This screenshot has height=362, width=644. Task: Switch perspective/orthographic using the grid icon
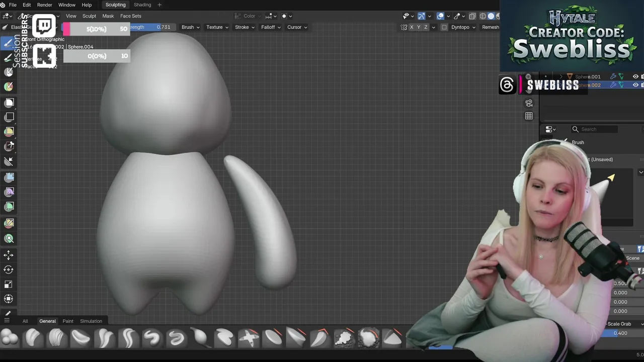pyautogui.click(x=529, y=116)
